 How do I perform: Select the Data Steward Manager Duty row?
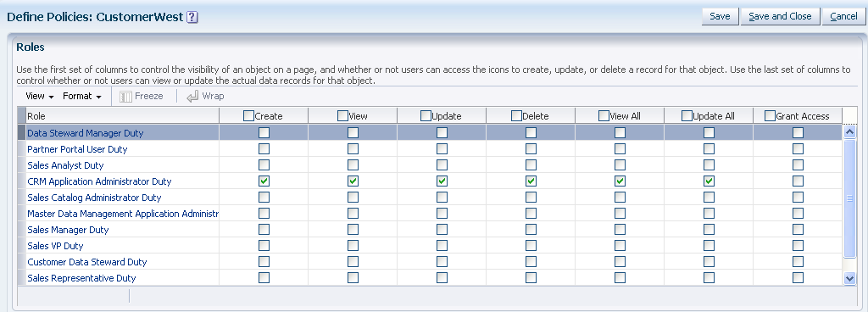430,133
